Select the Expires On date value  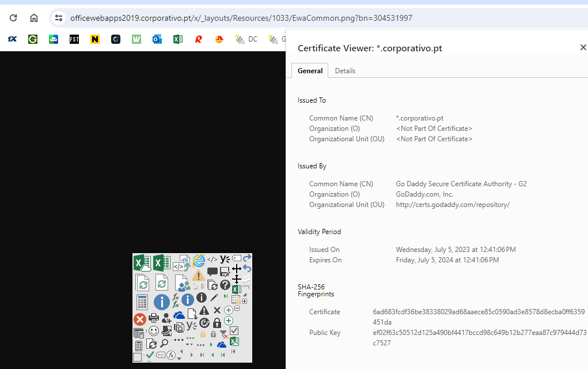coord(447,260)
